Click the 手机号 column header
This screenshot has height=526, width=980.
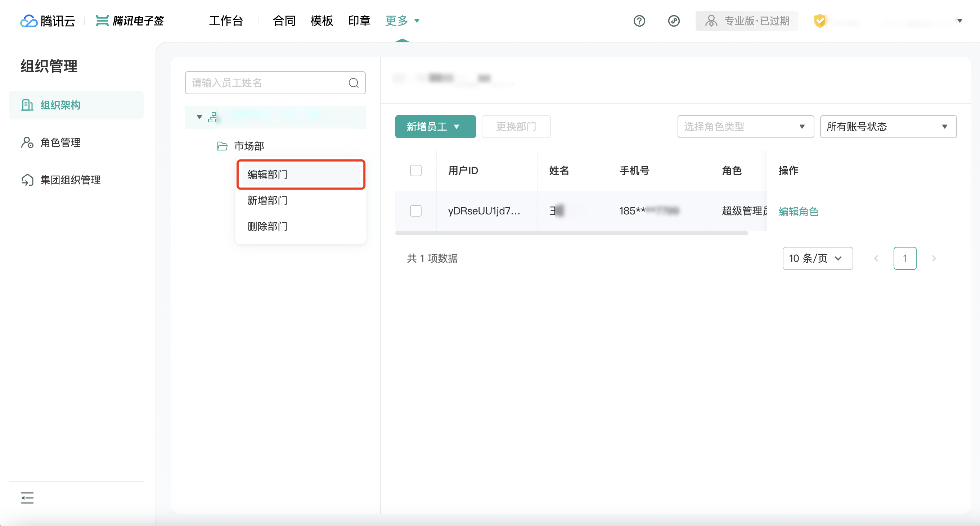pos(634,170)
